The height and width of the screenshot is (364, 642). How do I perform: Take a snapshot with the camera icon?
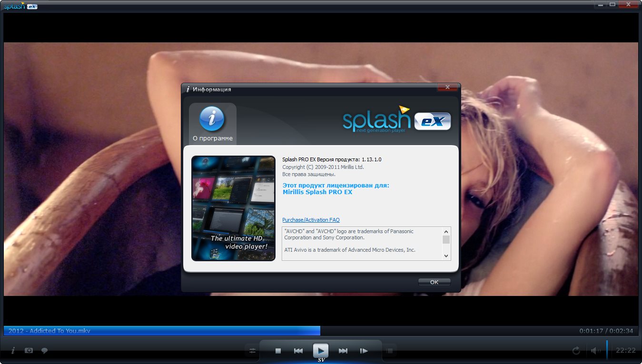point(29,351)
